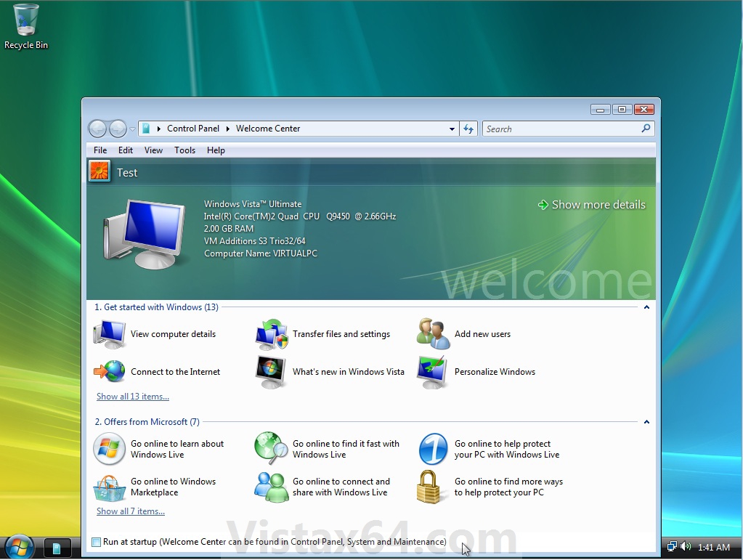
Task: Click the large computer image in the header
Action: tap(145, 235)
